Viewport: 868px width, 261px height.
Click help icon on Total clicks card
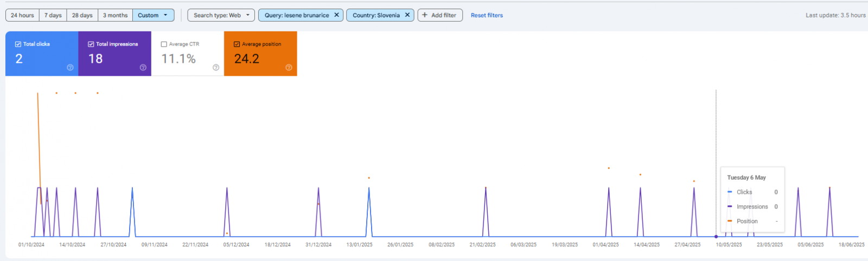(x=70, y=68)
